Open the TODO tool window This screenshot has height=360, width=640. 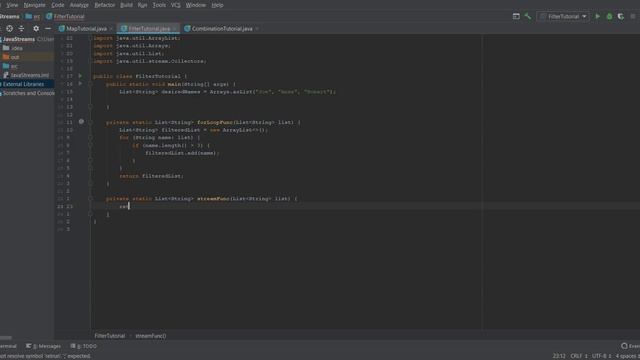84,346
